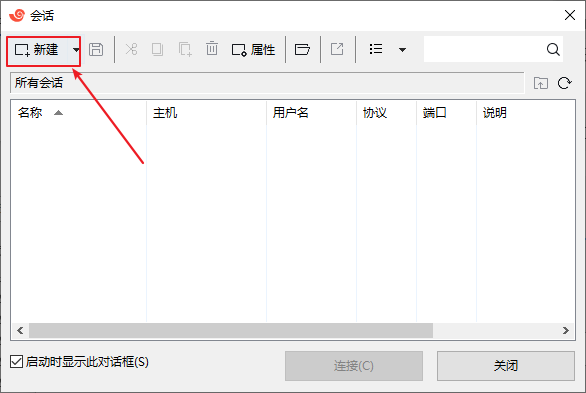Viewport: 586px width, 393px height.
Task: Click the magnifier search icon
Action: (x=553, y=49)
